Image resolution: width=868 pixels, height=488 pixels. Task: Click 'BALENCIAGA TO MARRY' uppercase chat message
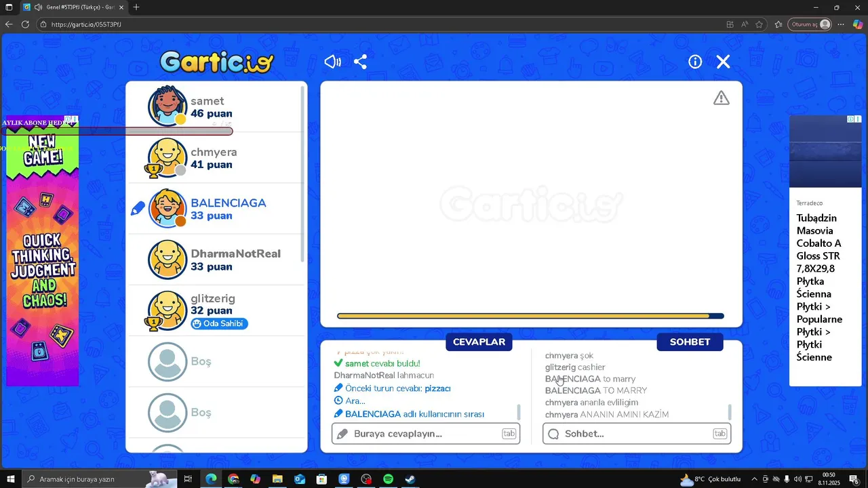(596, 390)
